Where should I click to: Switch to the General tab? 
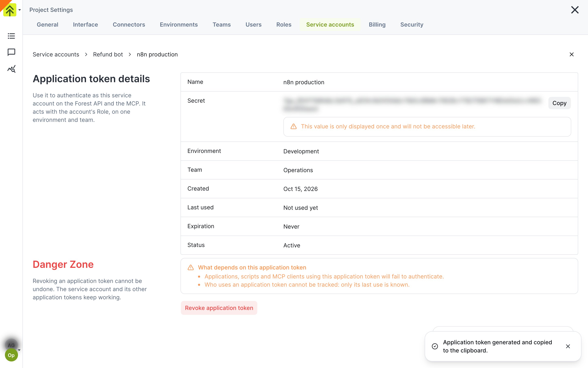(47, 25)
